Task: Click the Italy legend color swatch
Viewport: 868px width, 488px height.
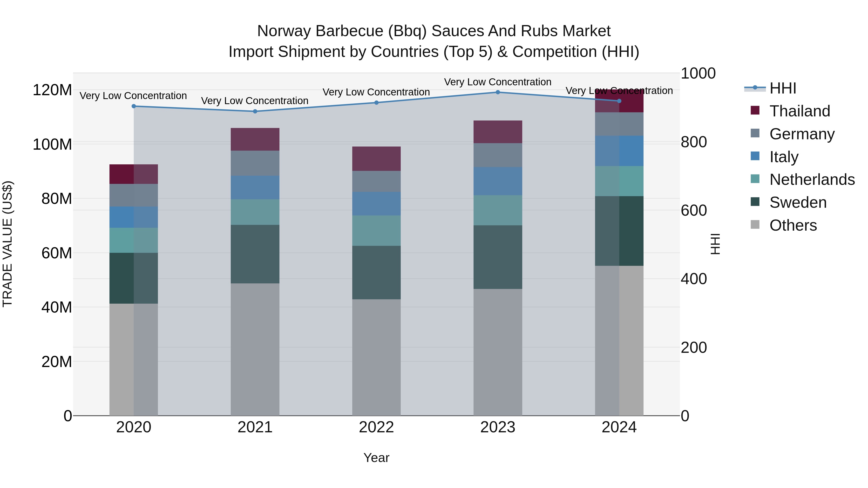Action: coord(755,156)
